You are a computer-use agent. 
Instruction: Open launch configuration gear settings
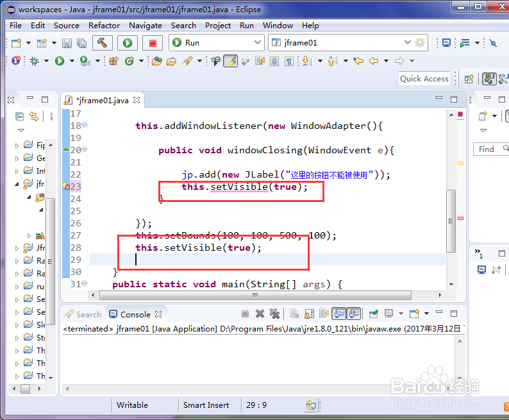420,42
